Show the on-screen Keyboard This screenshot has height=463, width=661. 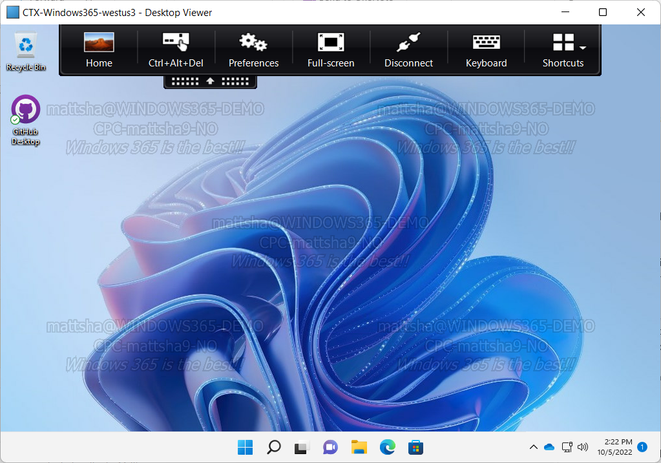486,49
